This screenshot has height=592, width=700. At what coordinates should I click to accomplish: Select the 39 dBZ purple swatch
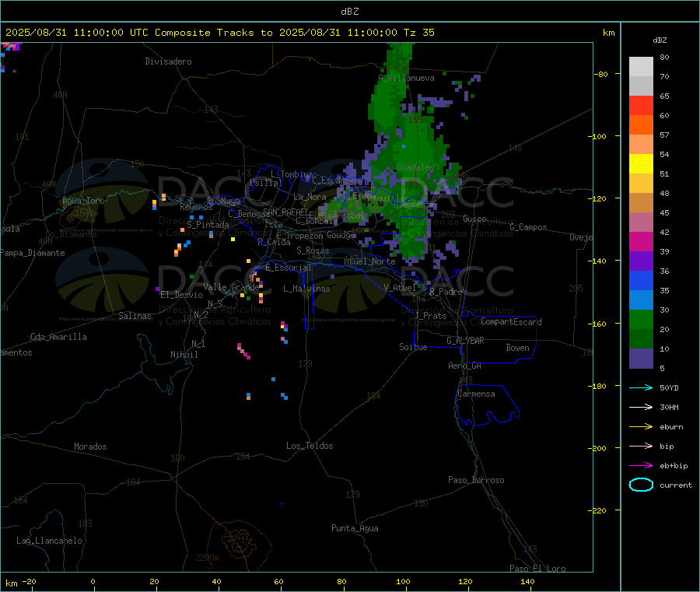(641, 261)
